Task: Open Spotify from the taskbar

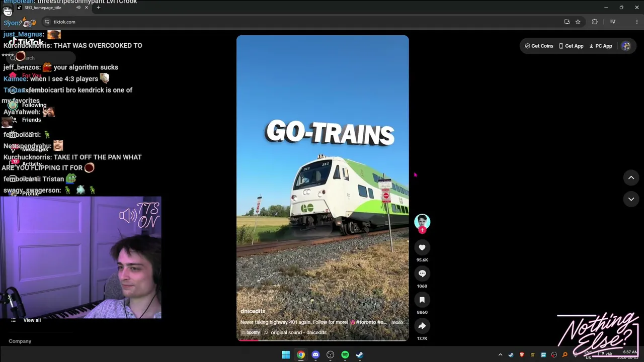Action: pos(345,355)
